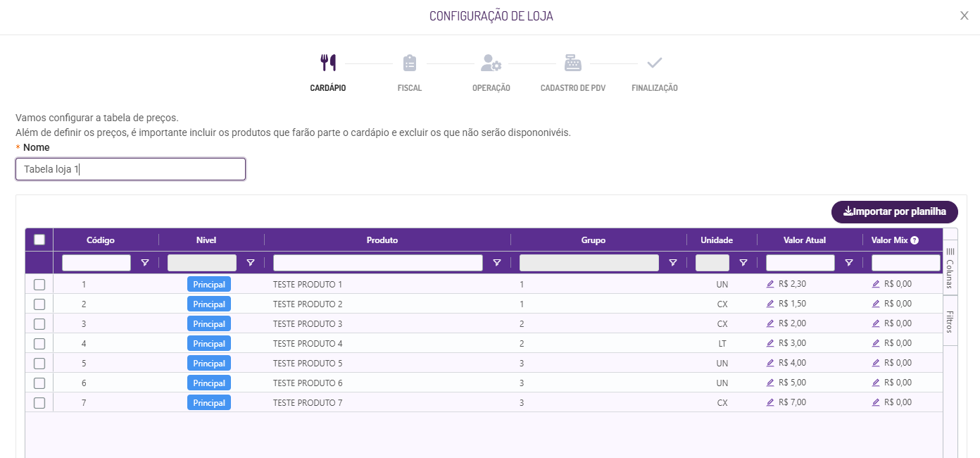The height and width of the screenshot is (458, 980).
Task: Edit Valor Atual pencil for TESTE PRODUTO 3
Action: 769,323
